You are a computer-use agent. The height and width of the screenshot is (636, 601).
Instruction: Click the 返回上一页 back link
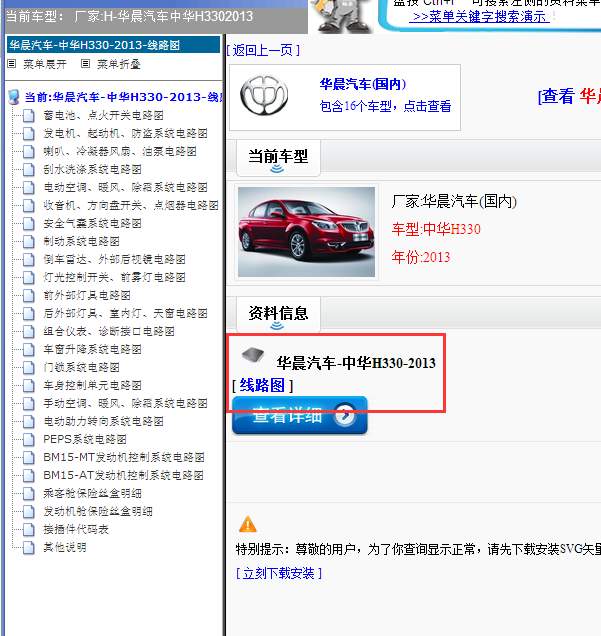[263, 50]
